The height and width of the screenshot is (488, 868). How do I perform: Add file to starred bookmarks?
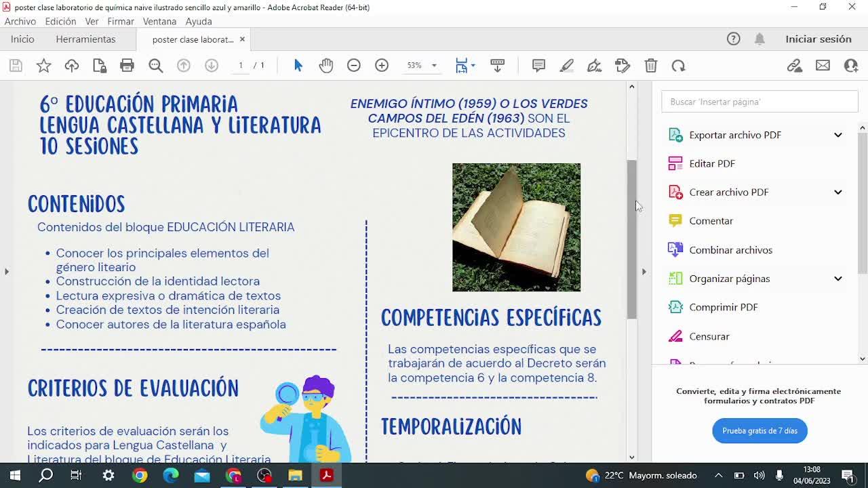point(43,66)
